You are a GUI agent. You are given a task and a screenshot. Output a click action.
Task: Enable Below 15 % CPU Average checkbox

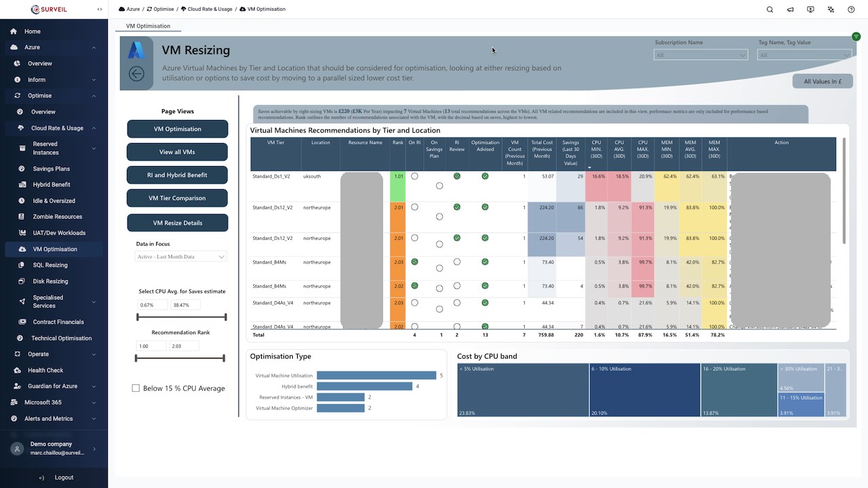(136, 388)
